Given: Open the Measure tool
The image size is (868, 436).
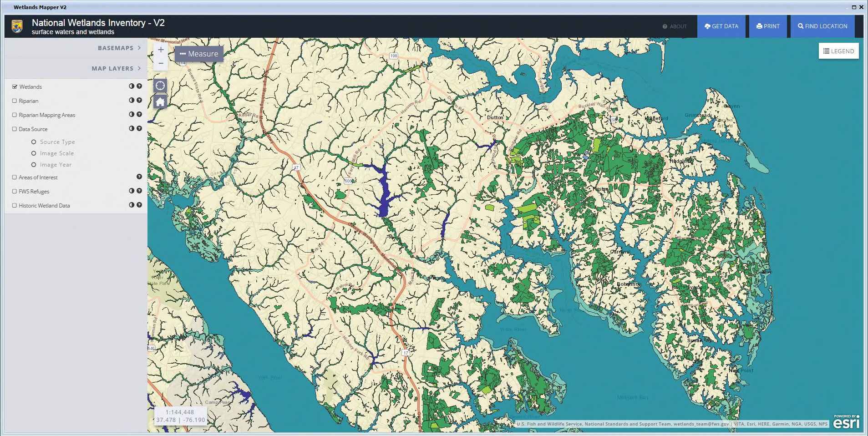Looking at the screenshot, I should [x=199, y=54].
